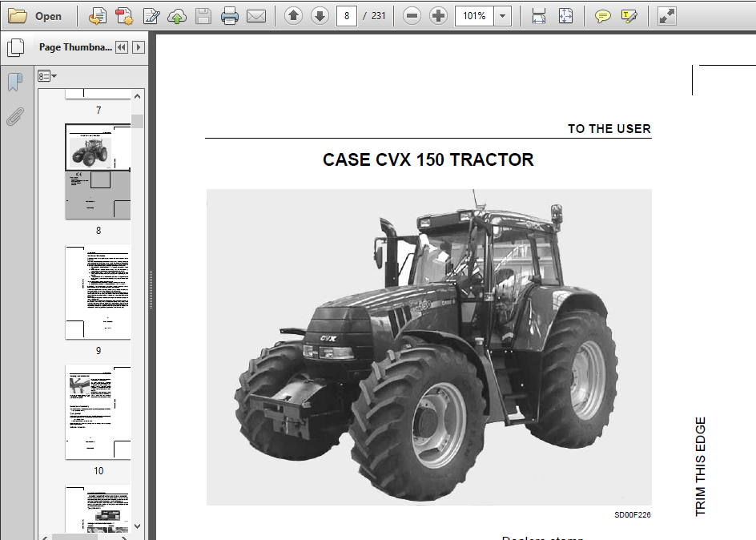Open a file with the Open button
Viewport: 756px width, 540px height.
[35, 16]
